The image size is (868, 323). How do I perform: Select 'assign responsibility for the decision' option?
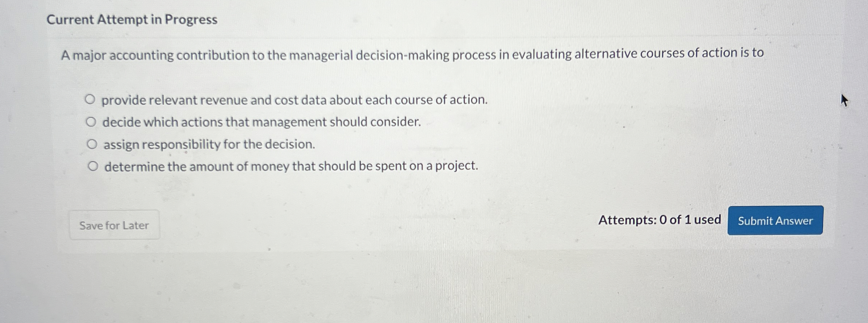click(x=92, y=144)
